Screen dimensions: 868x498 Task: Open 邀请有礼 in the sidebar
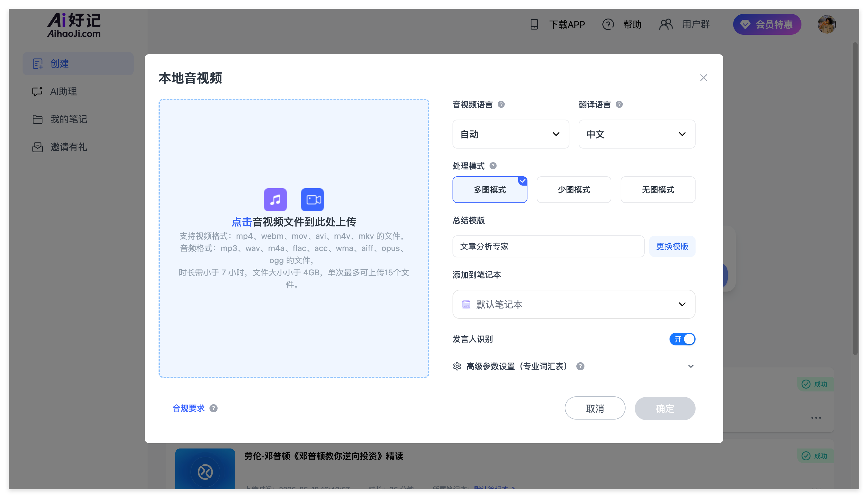78,147
